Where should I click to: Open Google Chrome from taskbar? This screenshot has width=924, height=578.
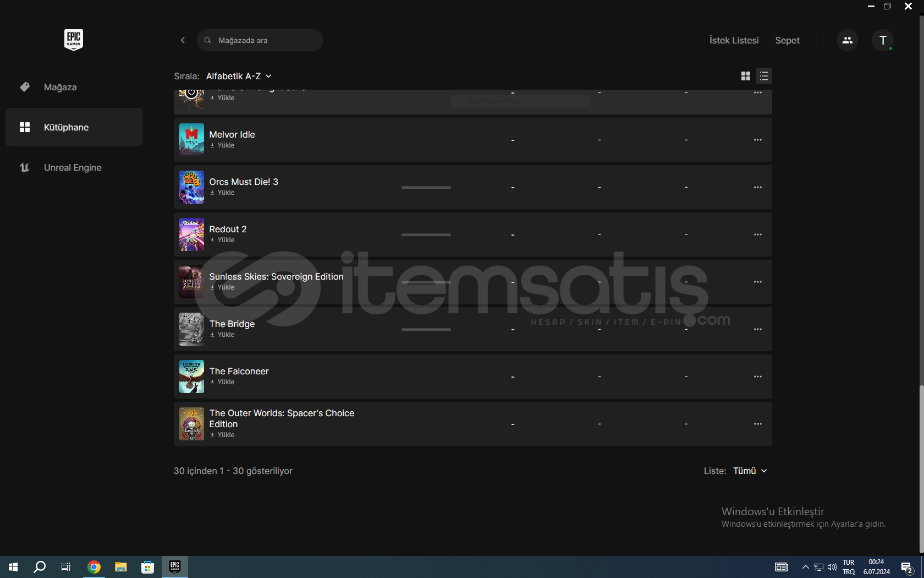(x=94, y=567)
